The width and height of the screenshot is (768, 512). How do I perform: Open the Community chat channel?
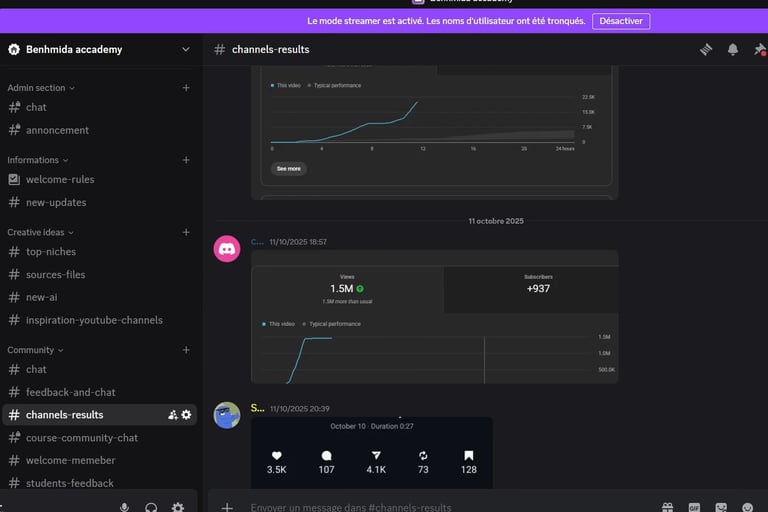[x=99, y=369]
